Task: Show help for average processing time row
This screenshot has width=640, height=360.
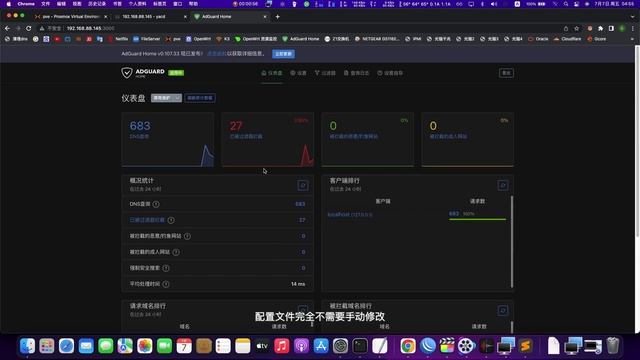Action: (x=166, y=284)
